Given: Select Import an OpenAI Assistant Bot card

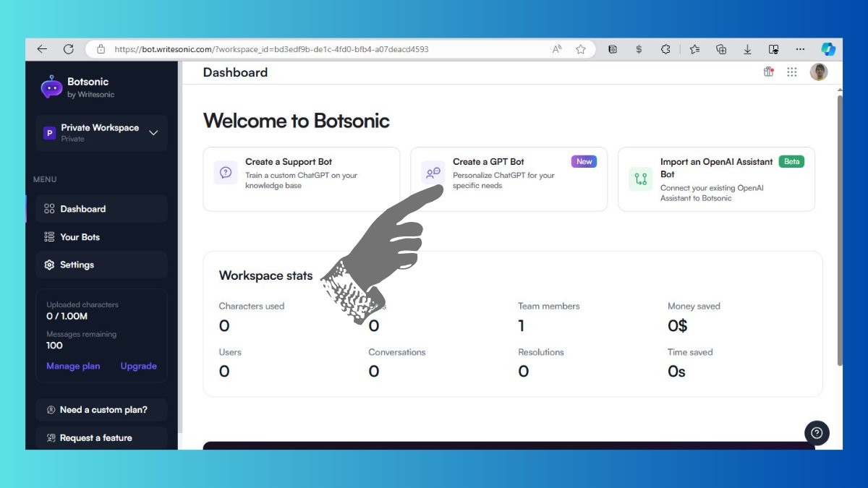Looking at the screenshot, I should pyautogui.click(x=716, y=179).
